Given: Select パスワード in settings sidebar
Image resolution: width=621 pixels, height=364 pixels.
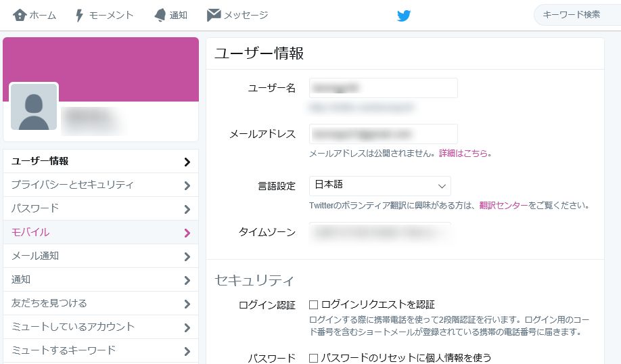Looking at the screenshot, I should (x=101, y=209).
